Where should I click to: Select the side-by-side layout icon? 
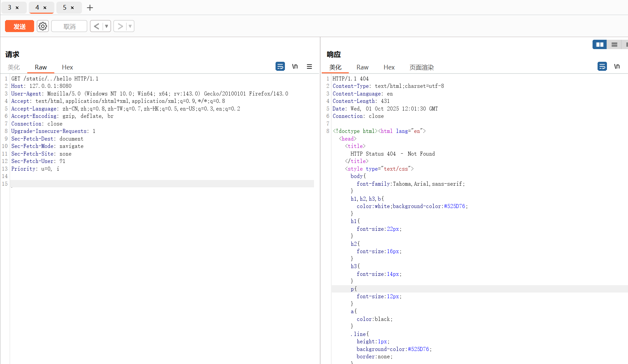click(600, 44)
